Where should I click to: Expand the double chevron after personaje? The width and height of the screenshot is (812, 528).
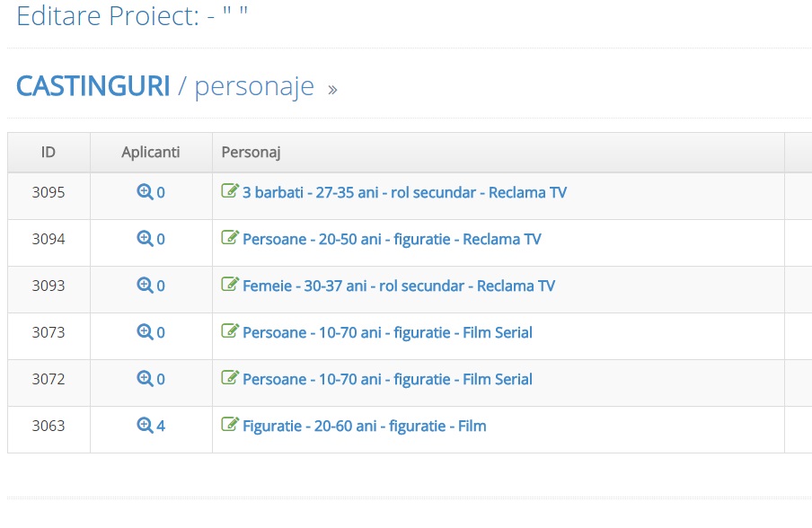332,90
